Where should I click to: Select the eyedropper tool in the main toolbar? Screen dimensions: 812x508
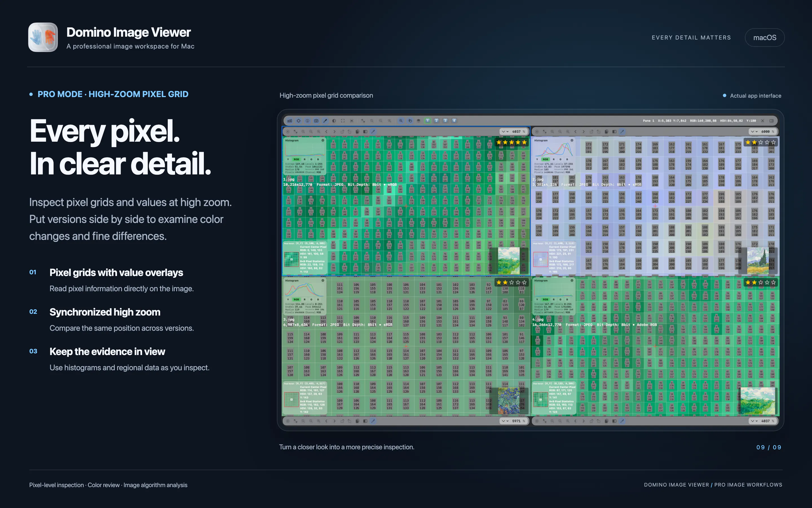tap(325, 121)
